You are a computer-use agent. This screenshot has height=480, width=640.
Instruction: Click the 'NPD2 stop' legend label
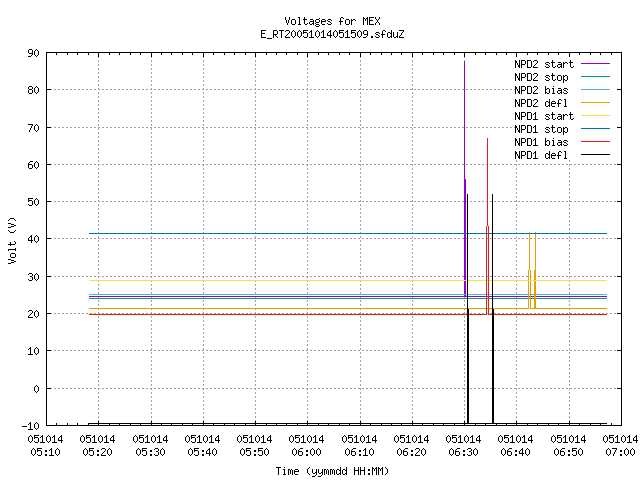(541, 77)
